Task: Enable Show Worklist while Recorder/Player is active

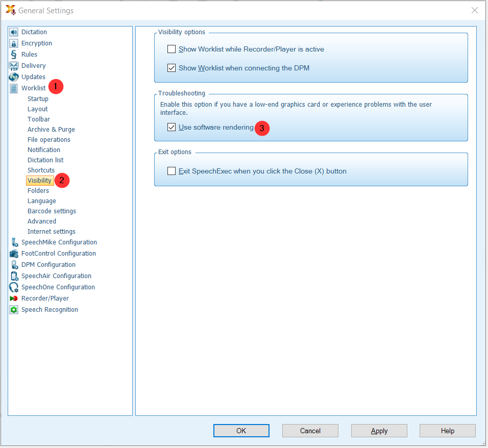Action: pyautogui.click(x=172, y=49)
